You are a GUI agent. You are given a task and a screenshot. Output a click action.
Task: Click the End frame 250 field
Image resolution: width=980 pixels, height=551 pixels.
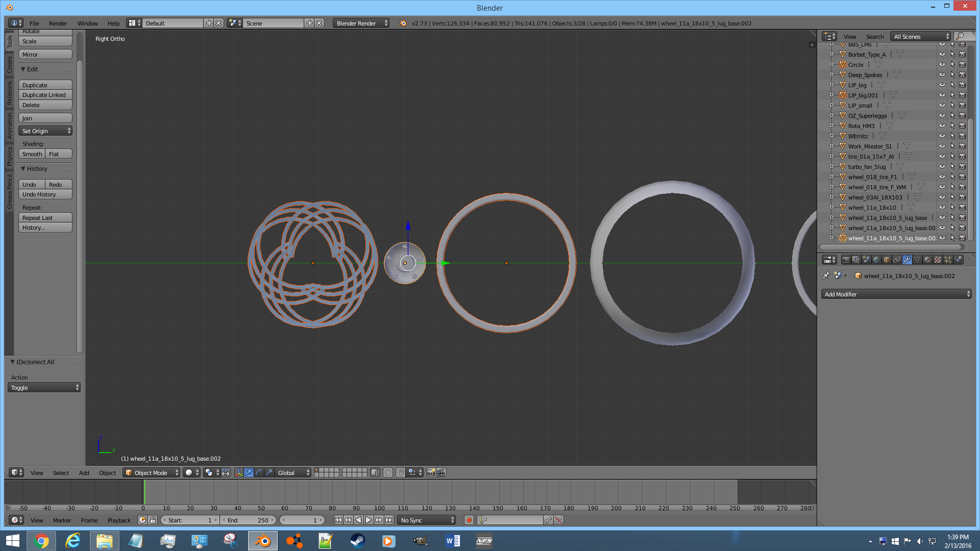tap(248, 520)
